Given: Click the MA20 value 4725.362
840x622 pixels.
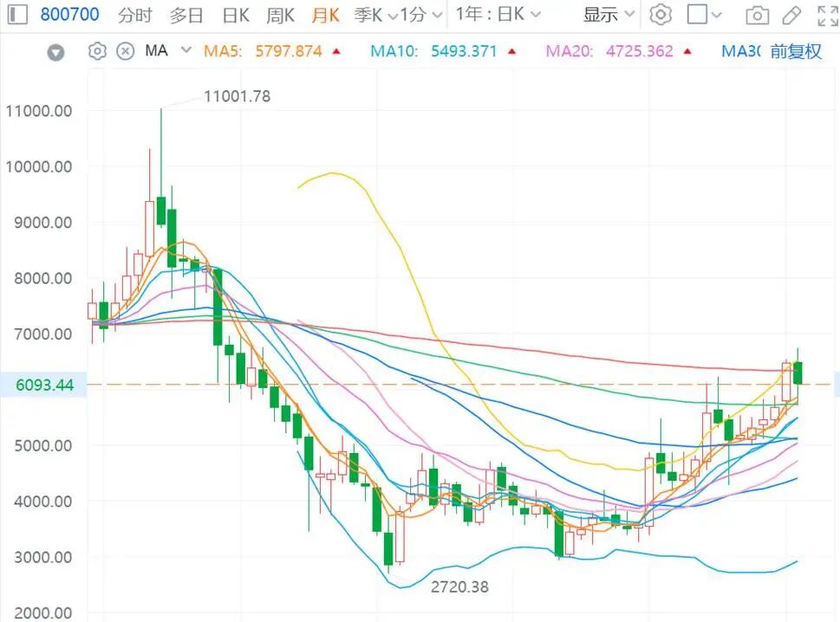Looking at the screenshot, I should (640, 51).
